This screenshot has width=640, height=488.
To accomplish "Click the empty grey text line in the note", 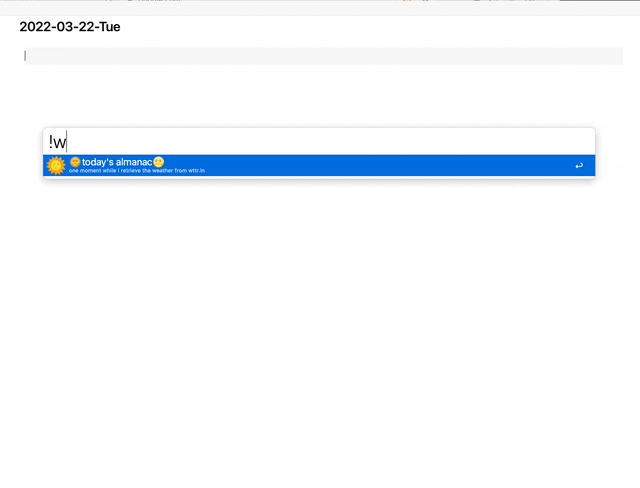I will (x=324, y=56).
